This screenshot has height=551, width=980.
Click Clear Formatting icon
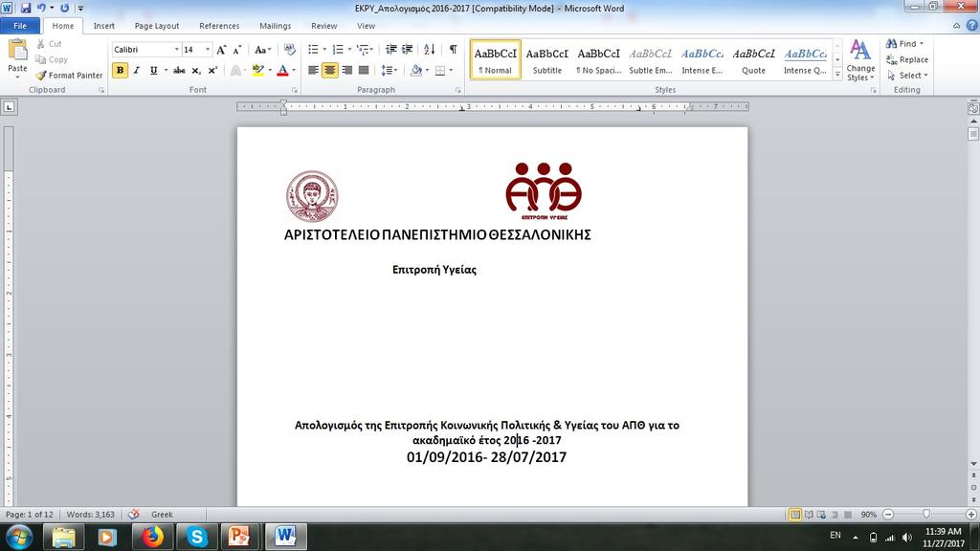point(289,50)
